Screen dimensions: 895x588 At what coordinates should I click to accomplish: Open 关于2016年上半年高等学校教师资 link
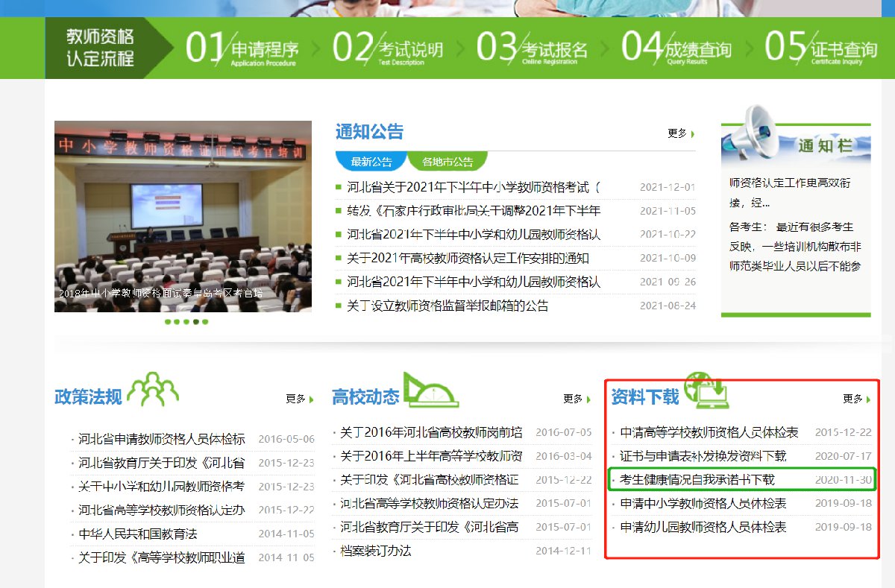click(431, 456)
